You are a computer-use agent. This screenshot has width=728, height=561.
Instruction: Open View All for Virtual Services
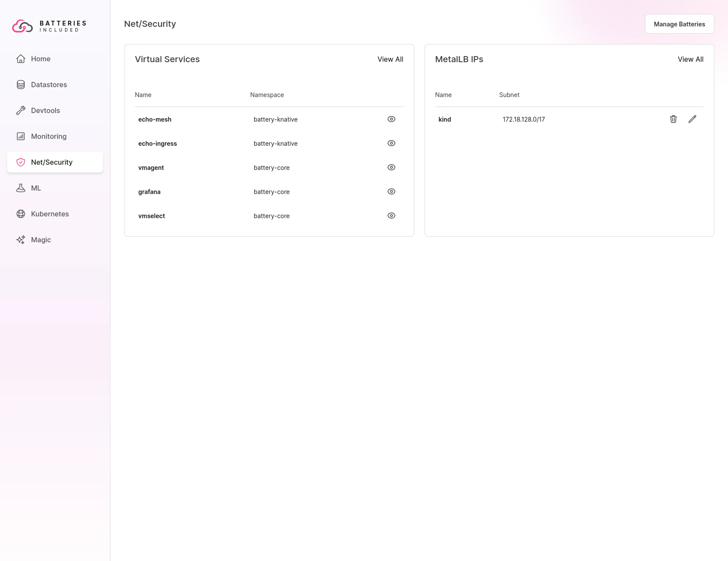click(x=390, y=59)
